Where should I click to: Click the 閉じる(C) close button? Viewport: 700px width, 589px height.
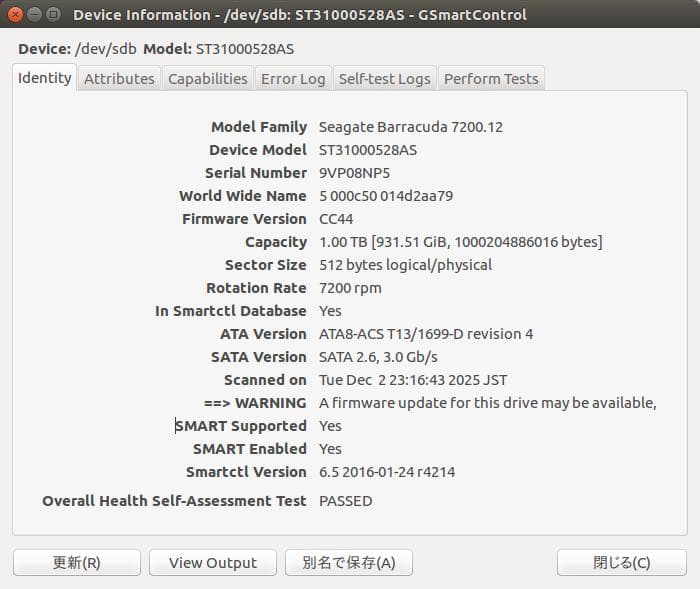click(622, 563)
